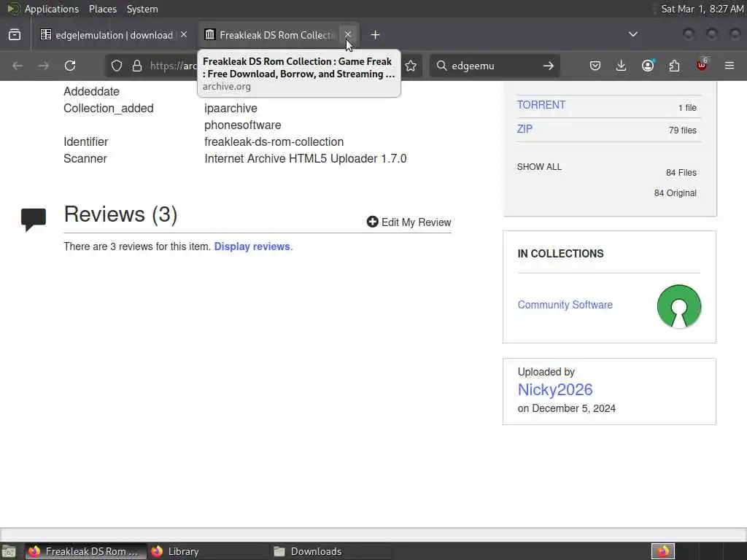Open the extensions puzzle icon
The height and width of the screenshot is (560, 747).
point(675,66)
